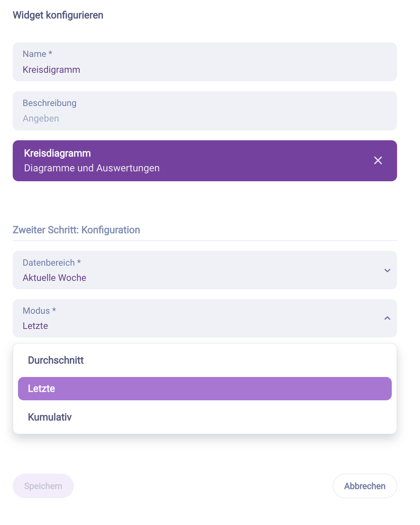Viewport: 420px width, 525px height.
Task: Focus the Beschreibung field's Angeben placeholder
Action: click(x=41, y=118)
